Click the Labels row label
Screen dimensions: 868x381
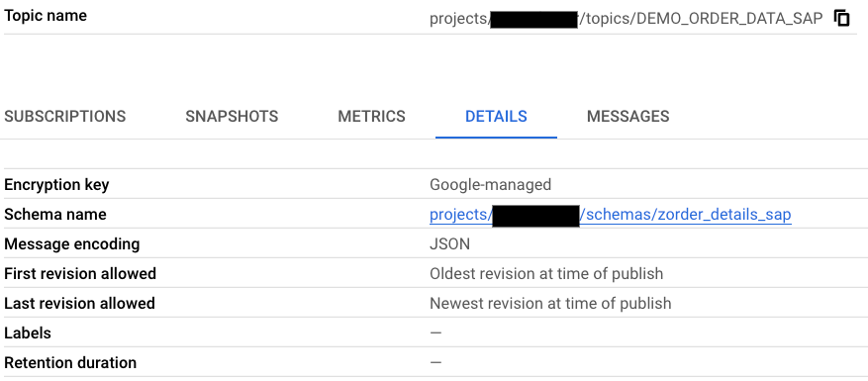pyautogui.click(x=27, y=333)
